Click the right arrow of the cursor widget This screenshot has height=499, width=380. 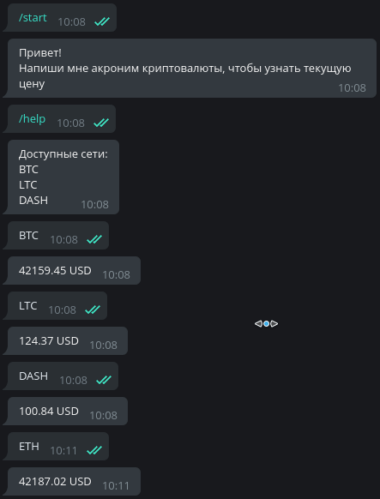click(x=274, y=324)
